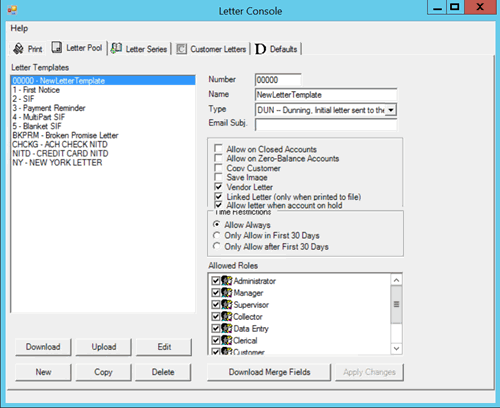The width and height of the screenshot is (500, 408).
Task: Select the Allow Always radio button
Action: point(217,224)
